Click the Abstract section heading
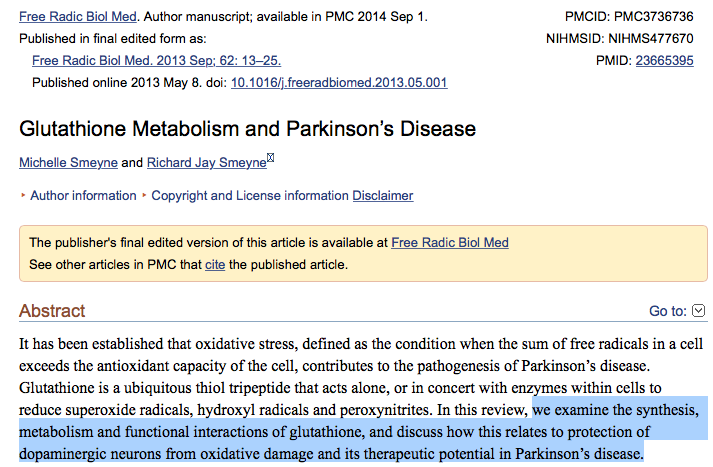The width and height of the screenshot is (713, 467). click(52, 311)
